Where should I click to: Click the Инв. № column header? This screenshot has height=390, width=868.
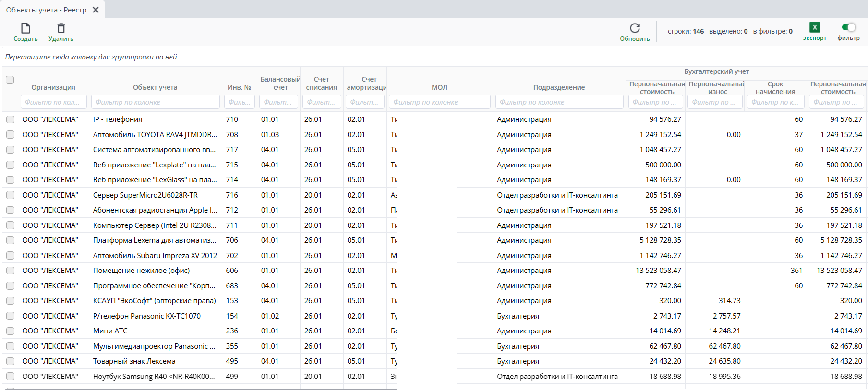pyautogui.click(x=239, y=87)
